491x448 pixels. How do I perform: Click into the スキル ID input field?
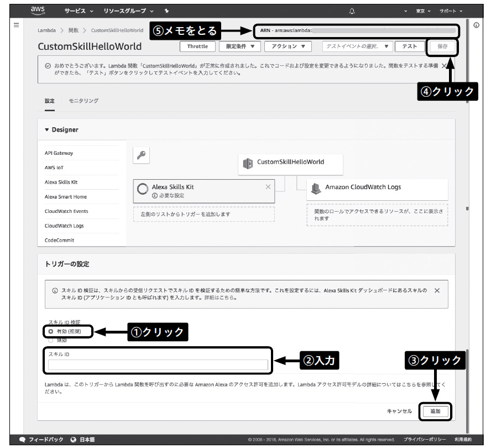click(x=158, y=364)
